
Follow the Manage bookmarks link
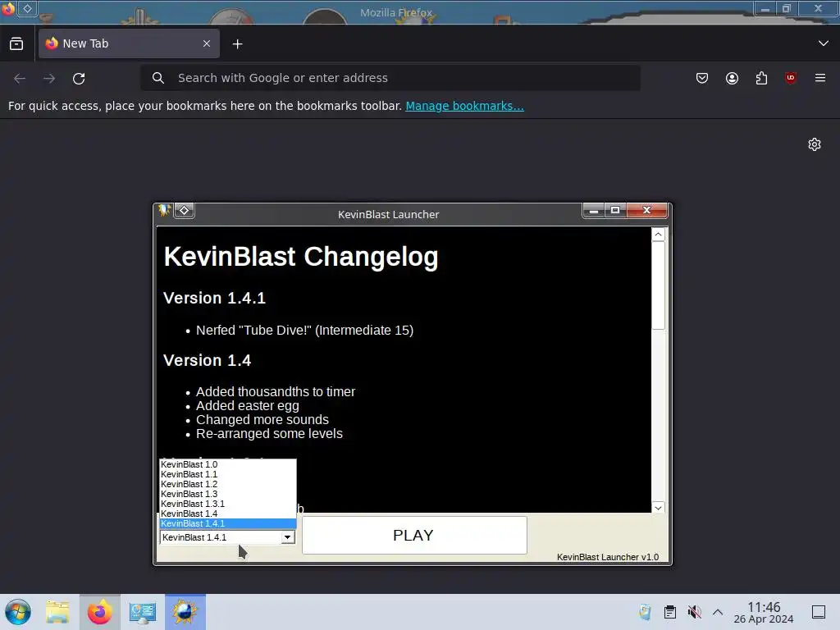pos(464,106)
